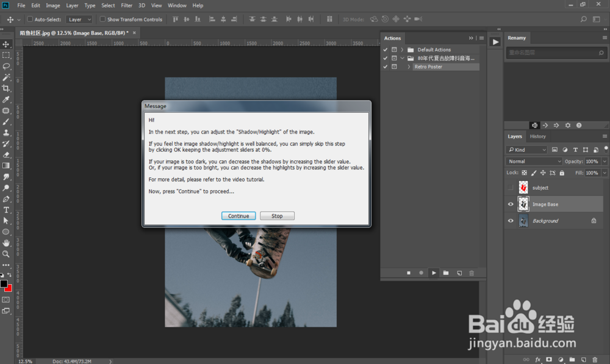
Task: Select the Ellipse shape tool
Action: 6,232
